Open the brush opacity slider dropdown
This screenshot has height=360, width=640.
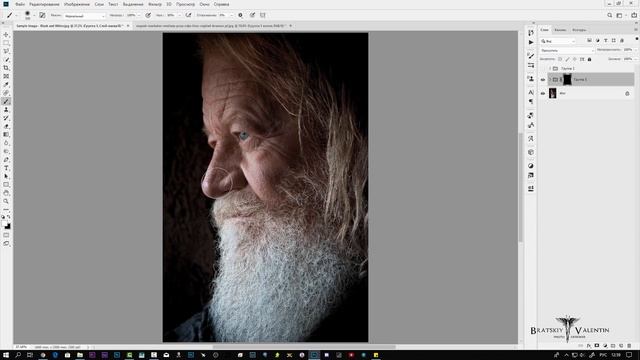pos(139,16)
